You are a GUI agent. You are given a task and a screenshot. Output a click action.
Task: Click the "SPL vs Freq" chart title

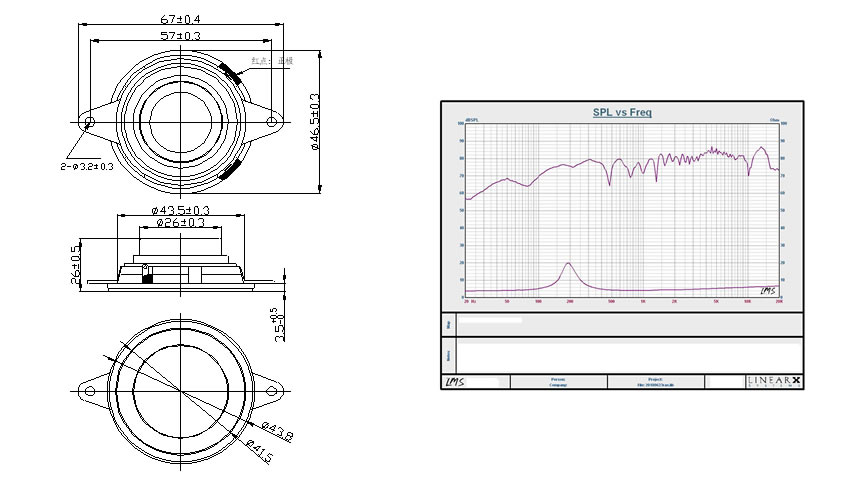[622, 113]
